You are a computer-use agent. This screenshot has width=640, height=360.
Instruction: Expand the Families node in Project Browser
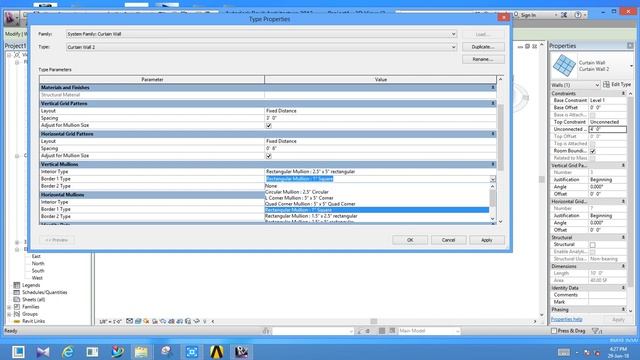pos(9,307)
